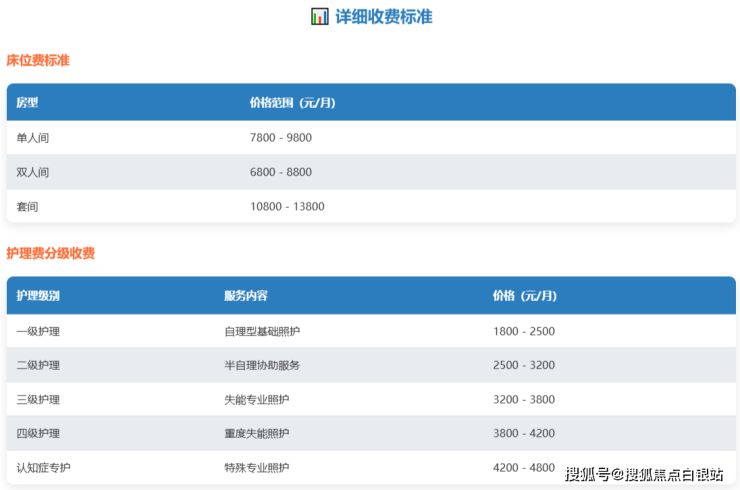Click the 房型 column header
The height and width of the screenshot is (490, 740).
(x=27, y=103)
